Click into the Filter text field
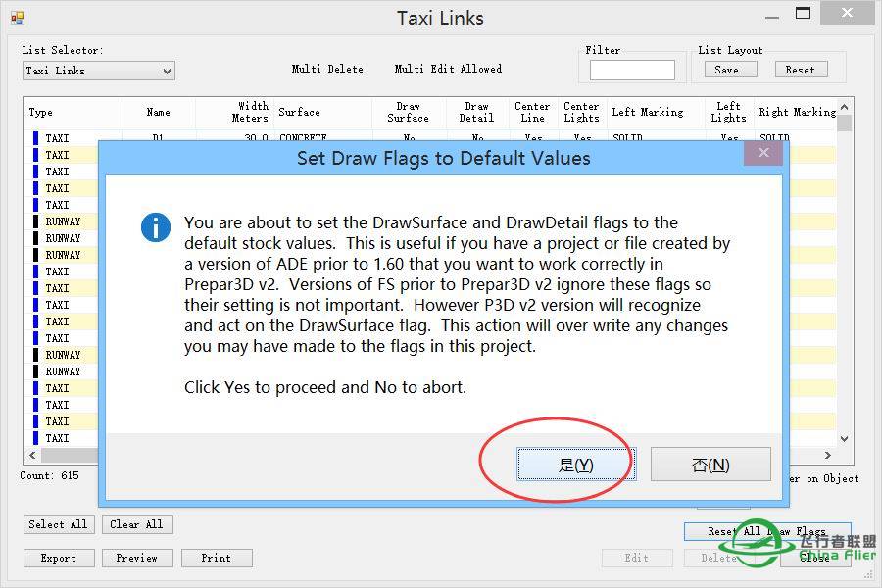This screenshot has width=882, height=588. point(632,71)
